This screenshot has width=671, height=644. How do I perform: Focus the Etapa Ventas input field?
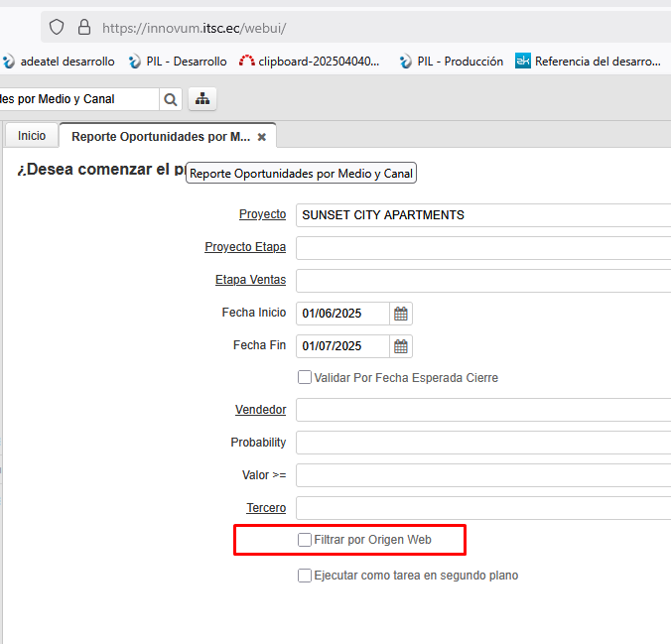[x=483, y=281]
